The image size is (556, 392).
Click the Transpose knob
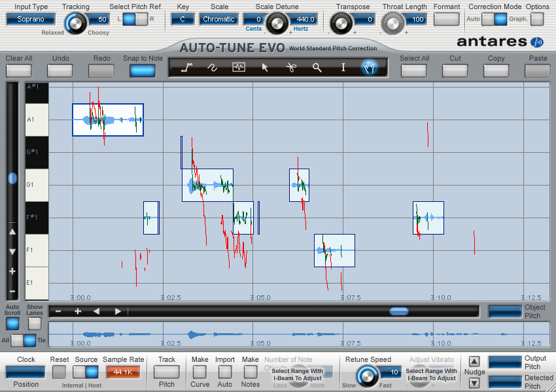coord(341,24)
